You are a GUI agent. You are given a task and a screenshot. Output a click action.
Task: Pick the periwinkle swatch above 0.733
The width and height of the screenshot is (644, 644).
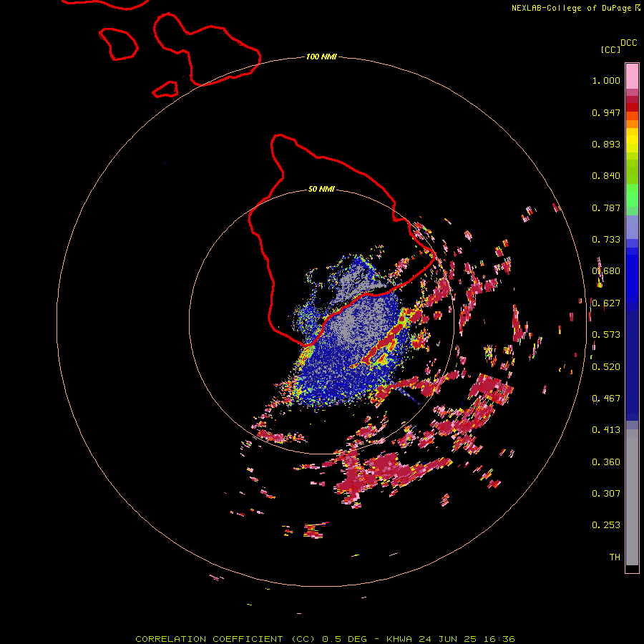632,227
